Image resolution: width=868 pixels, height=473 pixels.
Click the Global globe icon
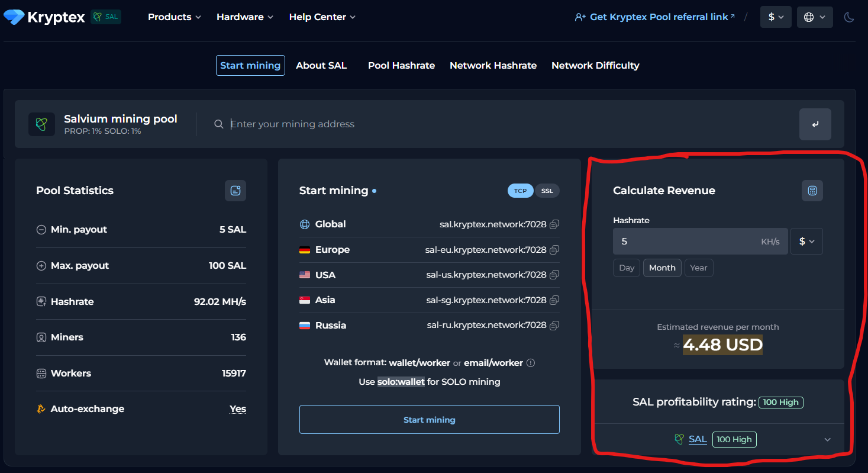pyautogui.click(x=305, y=224)
